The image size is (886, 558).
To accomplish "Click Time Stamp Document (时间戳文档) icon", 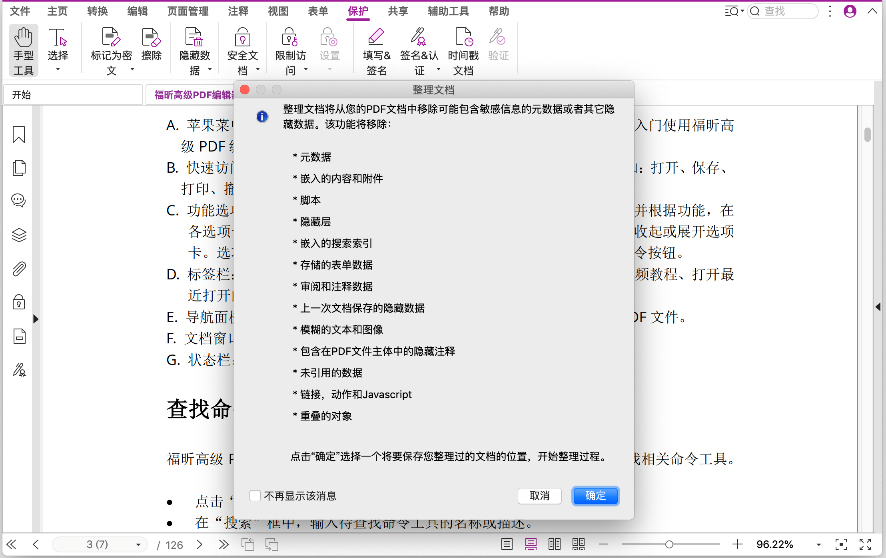I will tap(463, 37).
